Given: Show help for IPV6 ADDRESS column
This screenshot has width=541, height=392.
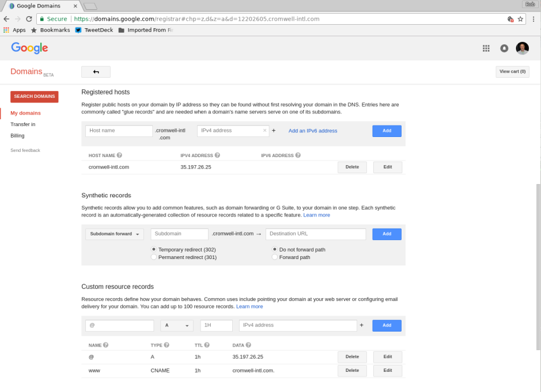Looking at the screenshot, I should pyautogui.click(x=298, y=155).
